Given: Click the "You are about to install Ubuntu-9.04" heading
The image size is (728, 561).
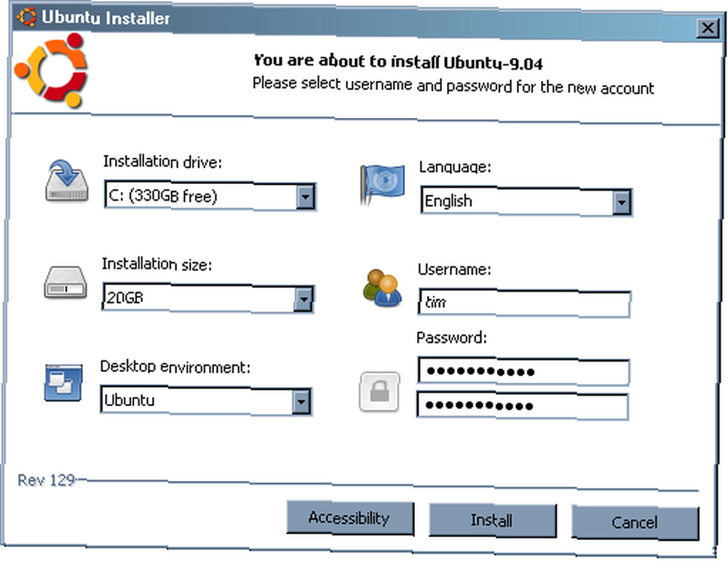Looking at the screenshot, I should click(x=398, y=62).
